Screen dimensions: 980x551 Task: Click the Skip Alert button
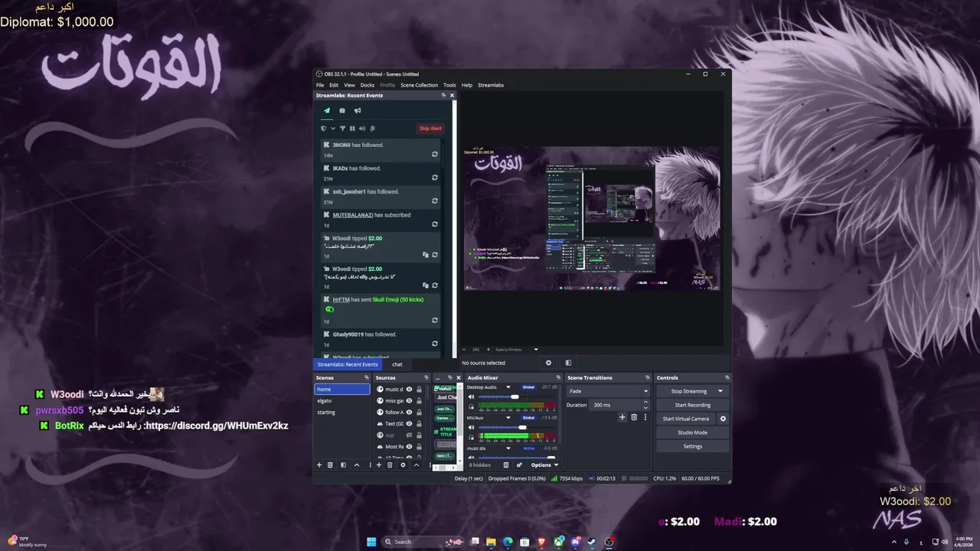click(430, 129)
